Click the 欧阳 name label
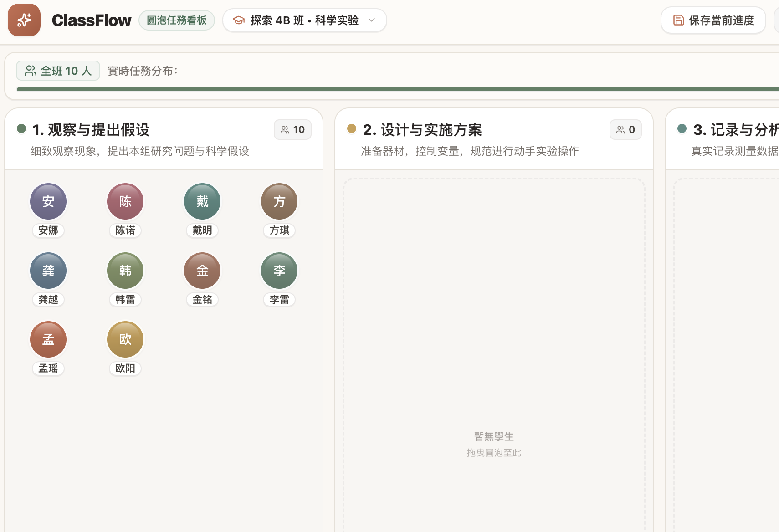779x532 pixels. pyautogui.click(x=125, y=368)
